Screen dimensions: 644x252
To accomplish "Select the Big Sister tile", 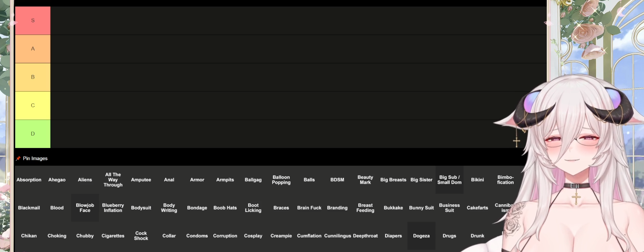I will [421, 180].
